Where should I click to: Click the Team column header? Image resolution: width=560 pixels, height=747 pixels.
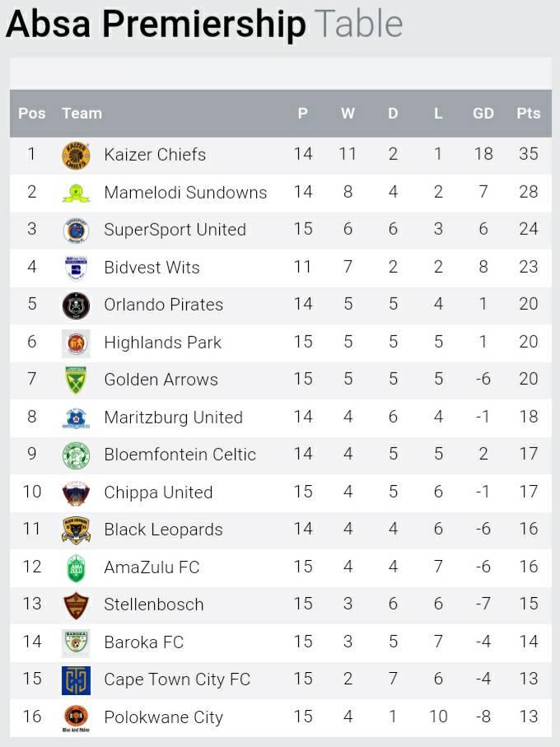(82, 114)
